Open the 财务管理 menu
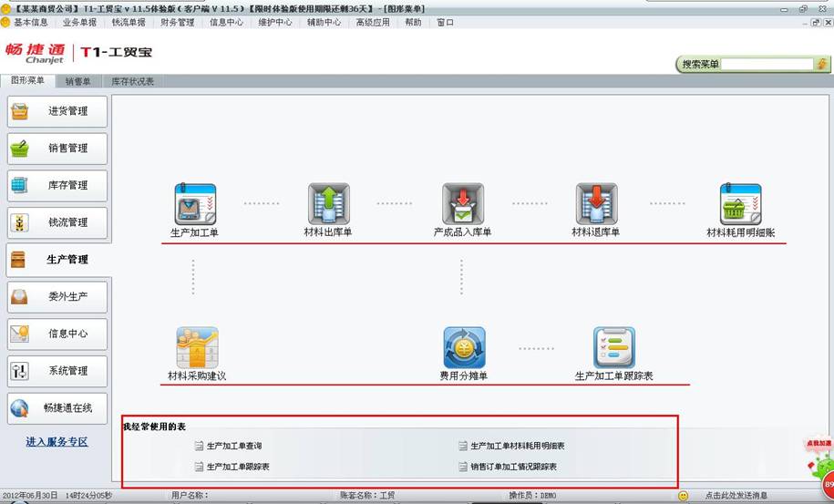This screenshot has width=834, height=504. (178, 22)
